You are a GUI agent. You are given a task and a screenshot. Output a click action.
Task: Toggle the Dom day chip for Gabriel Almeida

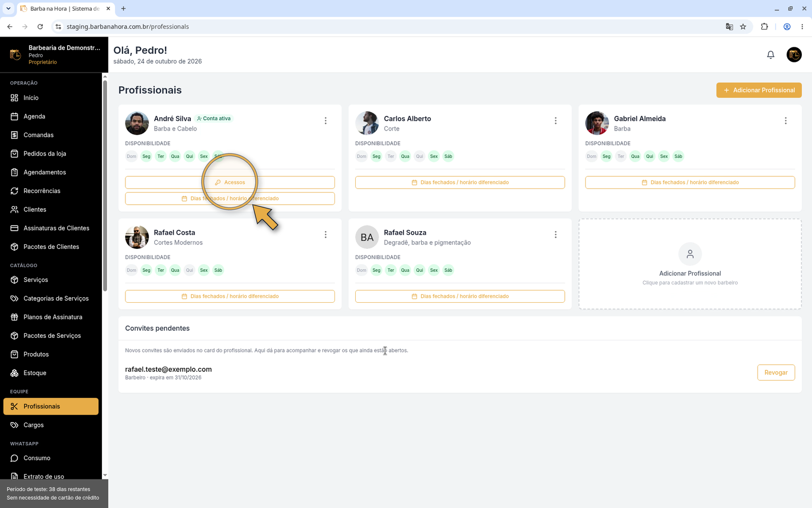(591, 156)
